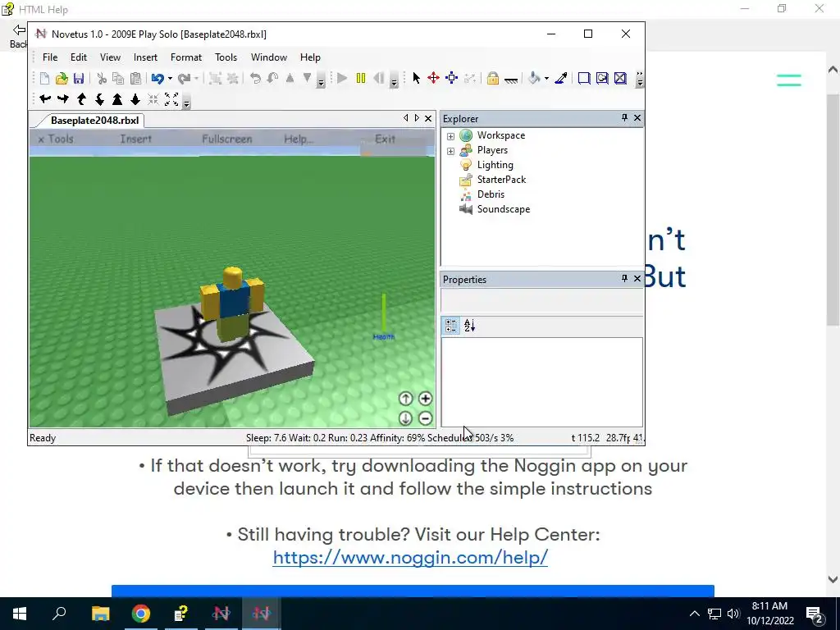
Task: Select the arrow pointer tool
Action: pos(416,79)
